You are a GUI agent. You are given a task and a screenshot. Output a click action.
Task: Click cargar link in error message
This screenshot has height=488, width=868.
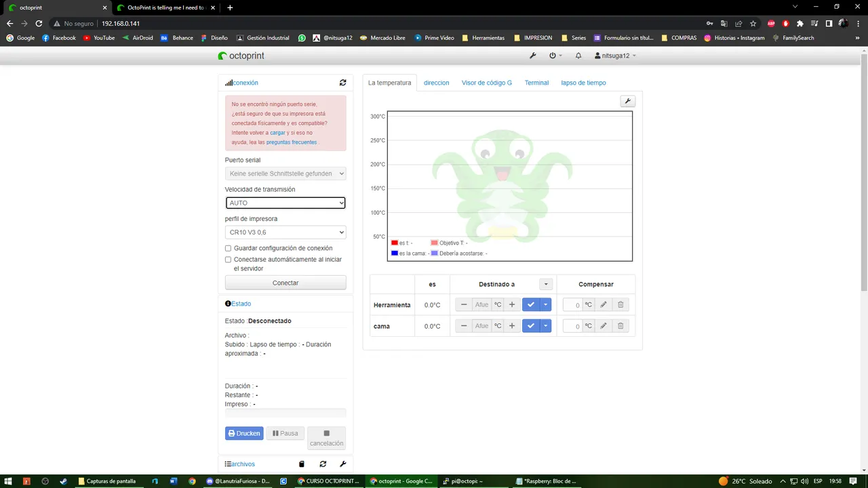277,133
